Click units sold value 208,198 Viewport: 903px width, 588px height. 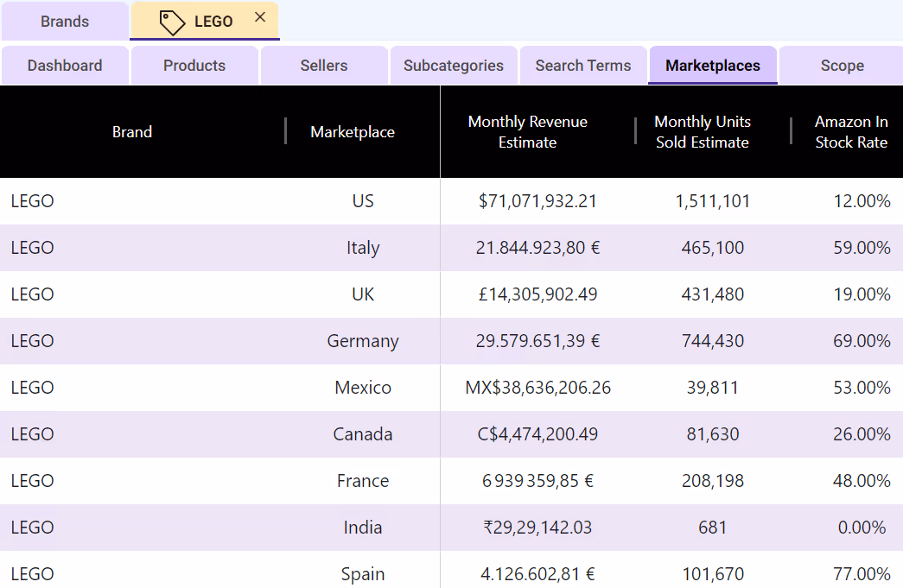tap(713, 480)
